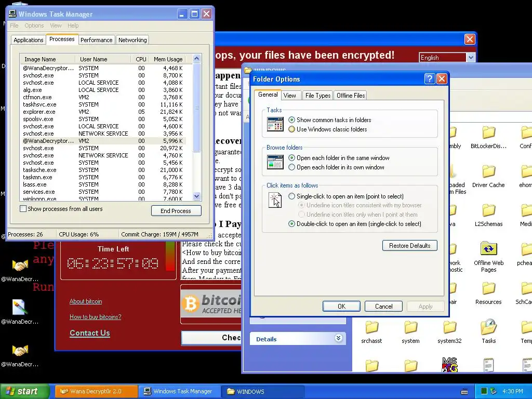532x399 pixels.
Task: Click the keyboard icon in system tray
Action: point(464,392)
